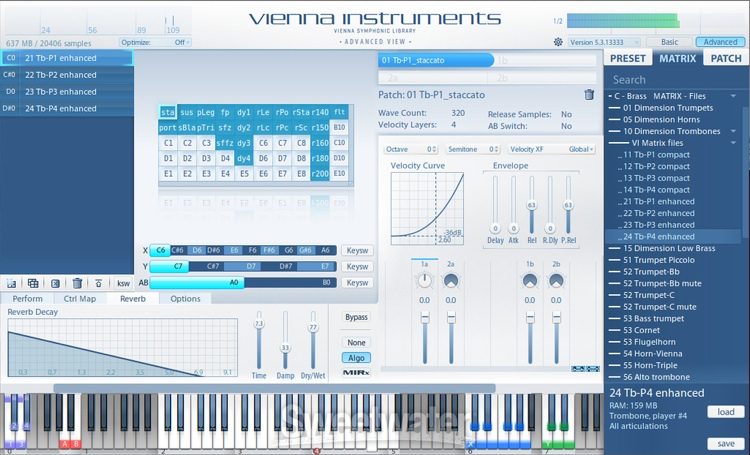Open the Version 5.3.13333 dropdown
The image size is (750, 455).
[x=604, y=42]
